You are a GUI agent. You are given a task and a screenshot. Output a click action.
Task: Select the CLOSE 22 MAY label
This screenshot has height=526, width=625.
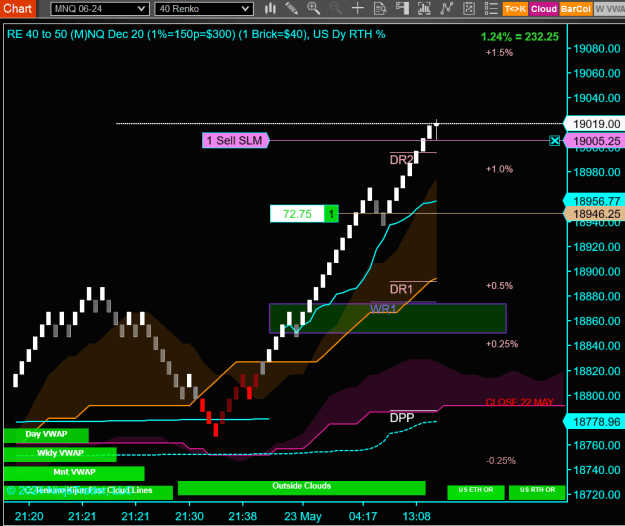click(x=519, y=402)
